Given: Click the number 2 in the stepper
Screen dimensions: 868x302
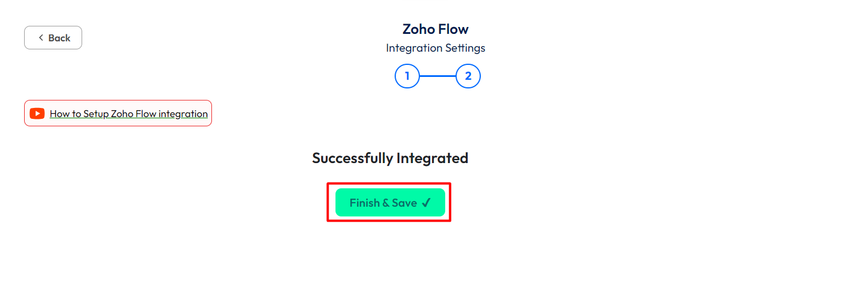Looking at the screenshot, I should click(468, 76).
